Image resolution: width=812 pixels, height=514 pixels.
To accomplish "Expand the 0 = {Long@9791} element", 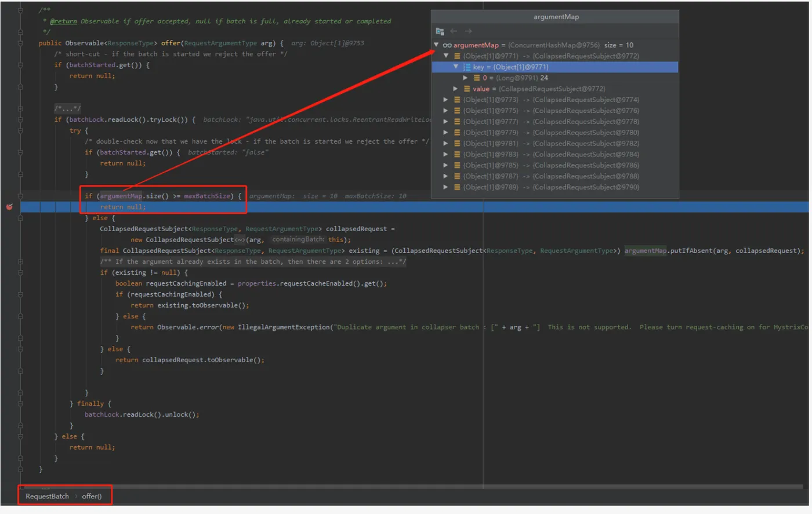I will click(x=465, y=78).
